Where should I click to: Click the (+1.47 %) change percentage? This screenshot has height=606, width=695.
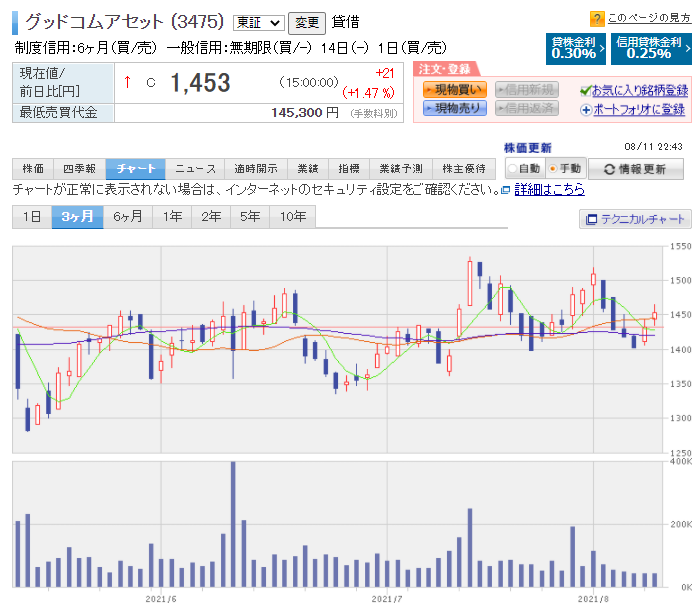pos(368,93)
